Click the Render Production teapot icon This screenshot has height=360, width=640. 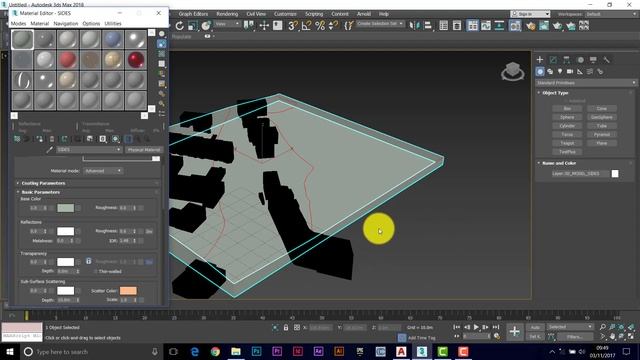[557, 26]
